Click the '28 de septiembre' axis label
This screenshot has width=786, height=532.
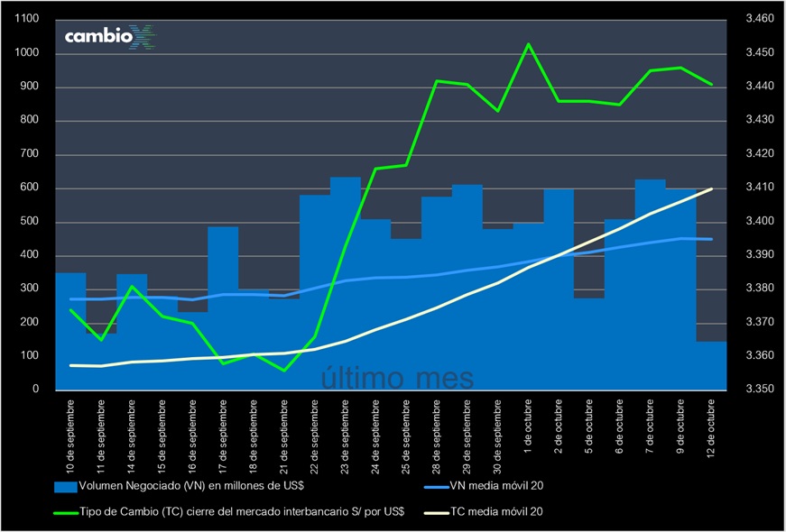(x=436, y=436)
